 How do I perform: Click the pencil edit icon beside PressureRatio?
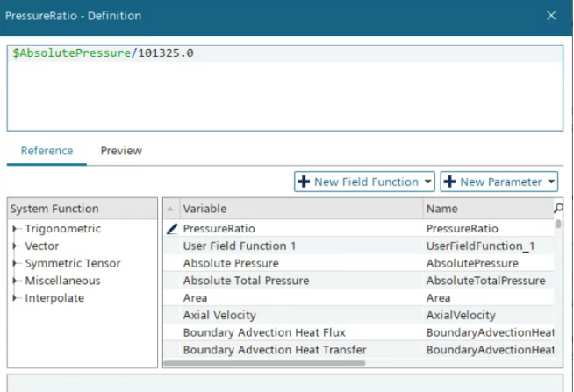tap(172, 229)
